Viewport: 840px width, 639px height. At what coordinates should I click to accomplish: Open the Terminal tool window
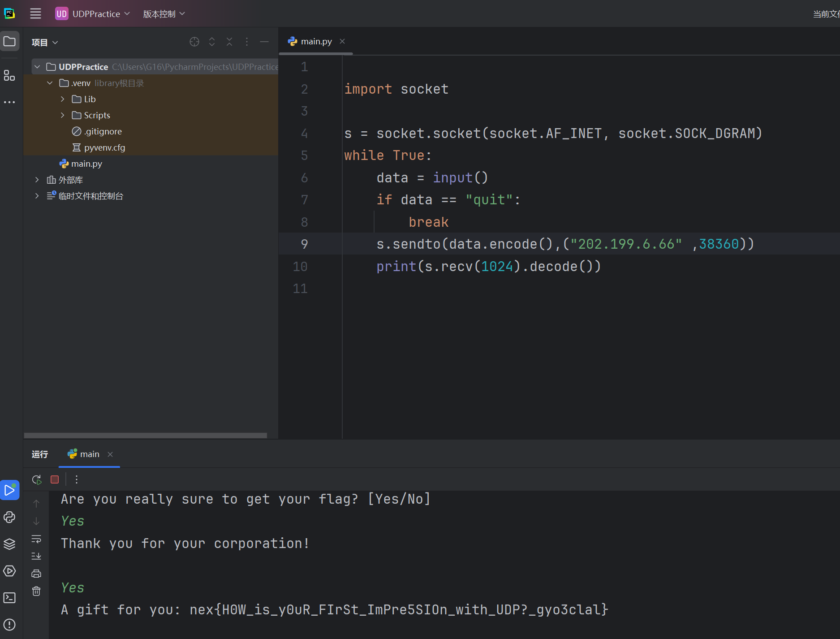(x=9, y=598)
